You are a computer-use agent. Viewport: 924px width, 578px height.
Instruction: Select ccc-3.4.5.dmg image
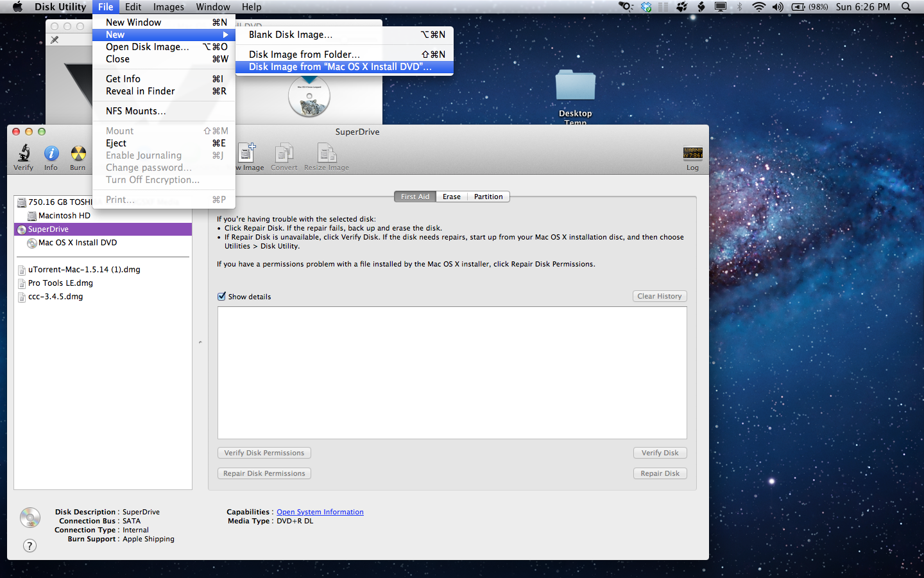tap(103, 297)
